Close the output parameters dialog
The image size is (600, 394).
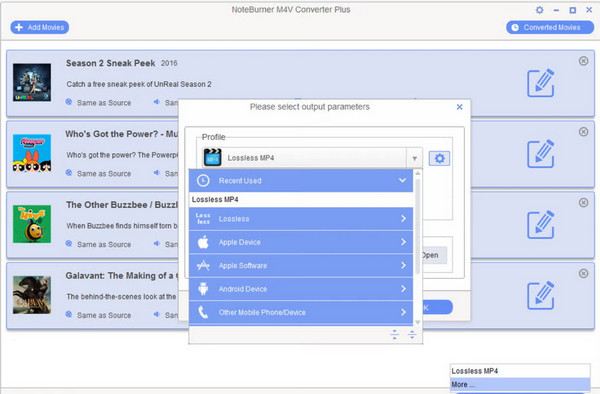click(x=460, y=107)
